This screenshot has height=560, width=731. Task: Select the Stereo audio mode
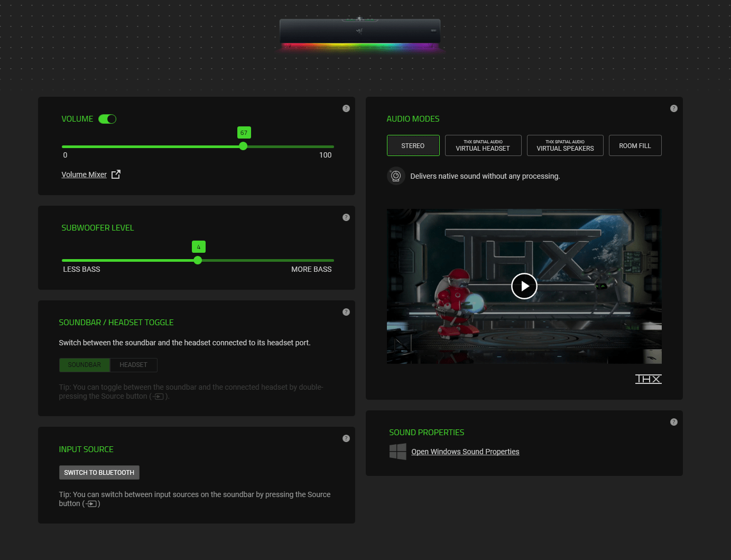coord(413,145)
